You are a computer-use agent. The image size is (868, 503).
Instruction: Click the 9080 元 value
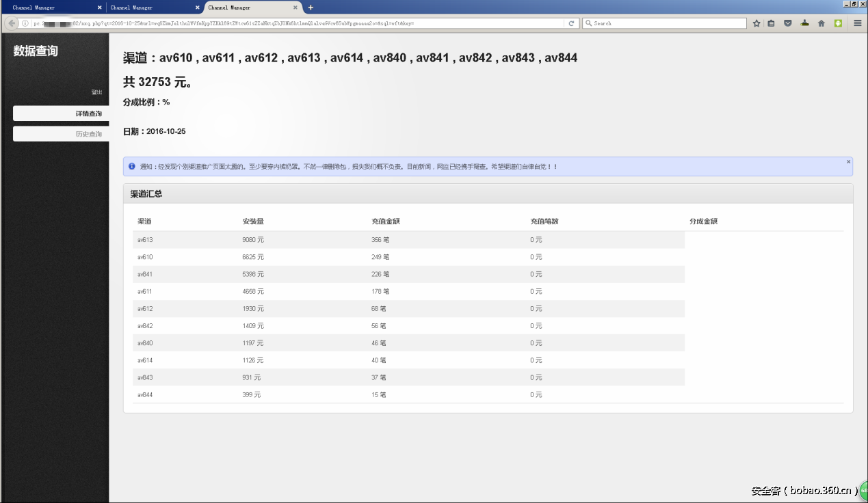click(253, 240)
